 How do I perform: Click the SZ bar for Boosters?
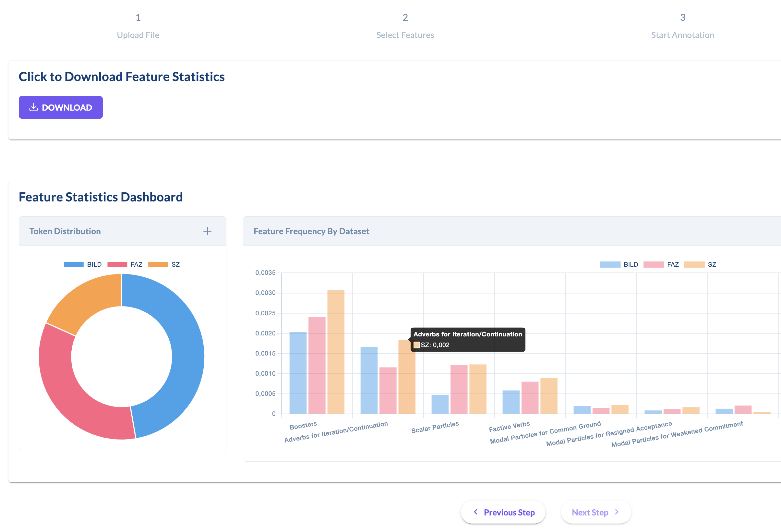336,352
